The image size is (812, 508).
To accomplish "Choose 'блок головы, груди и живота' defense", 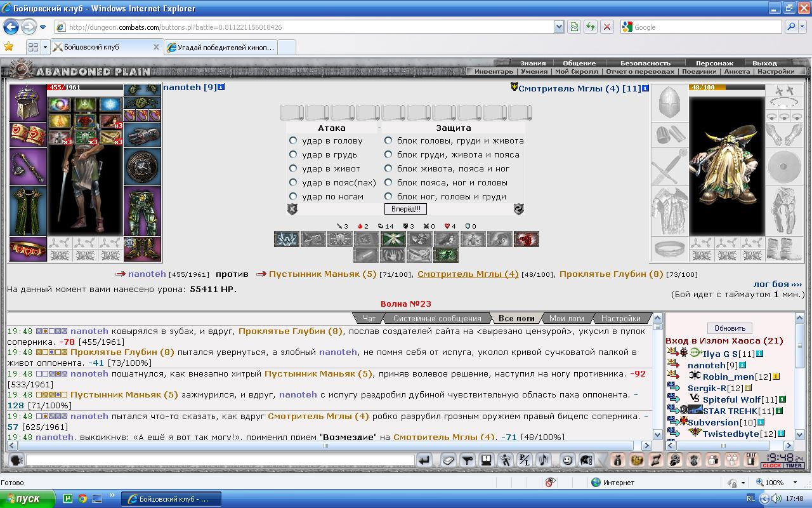I will click(388, 140).
